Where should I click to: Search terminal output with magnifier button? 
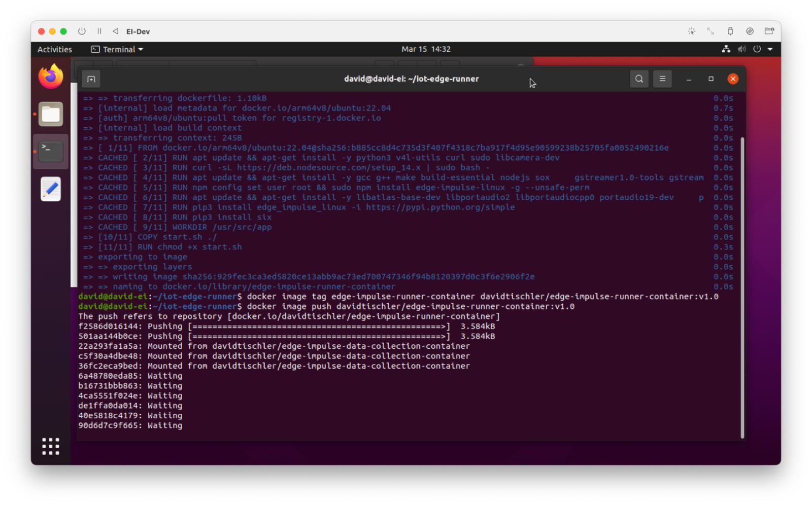point(639,79)
